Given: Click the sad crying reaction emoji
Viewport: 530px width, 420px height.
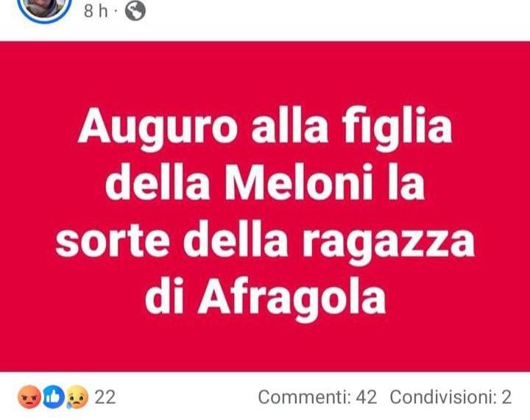Looking at the screenshot, I should 77,397.
